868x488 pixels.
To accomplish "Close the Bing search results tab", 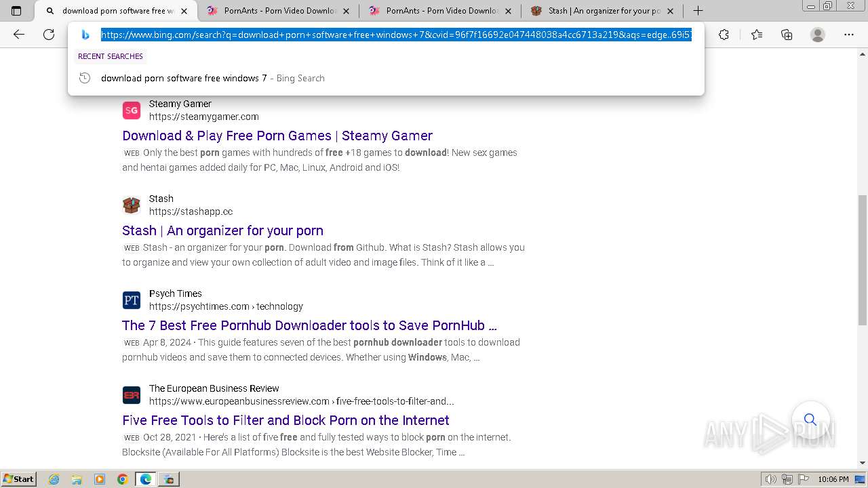I will click(184, 11).
